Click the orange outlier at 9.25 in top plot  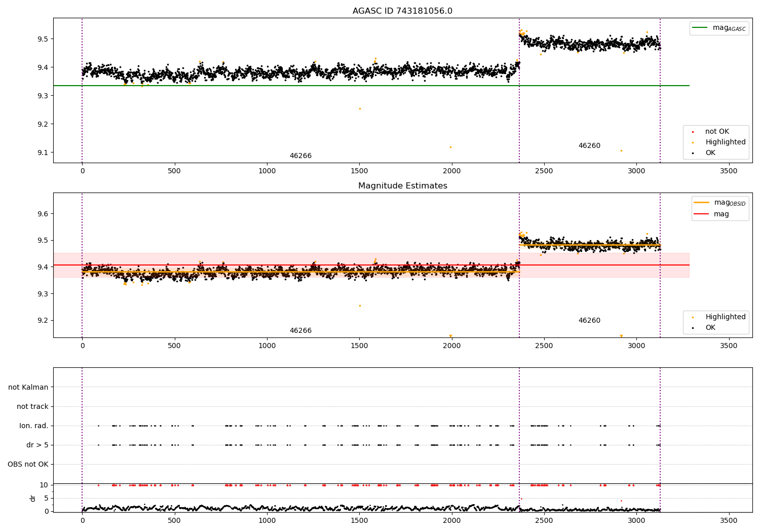[x=360, y=108]
